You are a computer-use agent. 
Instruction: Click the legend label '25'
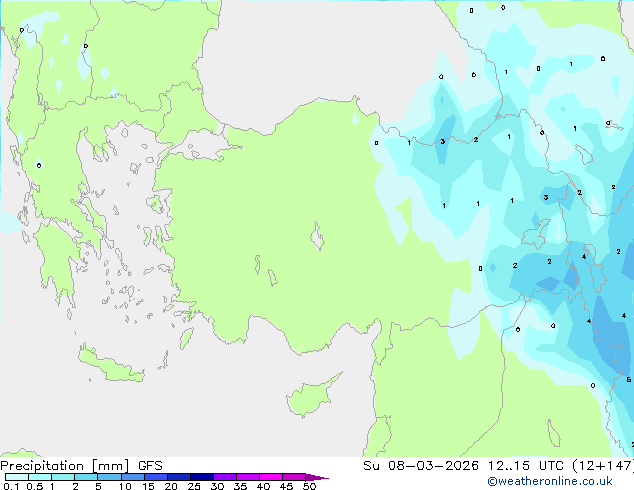[194, 486]
